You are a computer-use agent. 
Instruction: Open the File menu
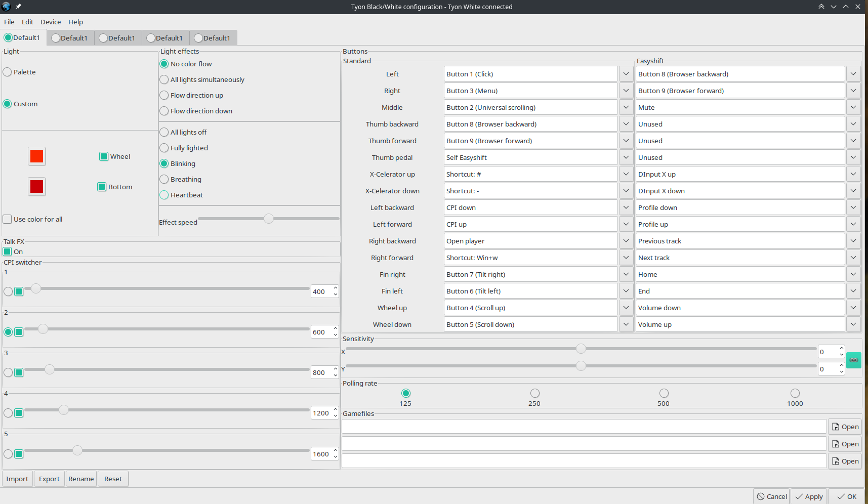tap(9, 22)
